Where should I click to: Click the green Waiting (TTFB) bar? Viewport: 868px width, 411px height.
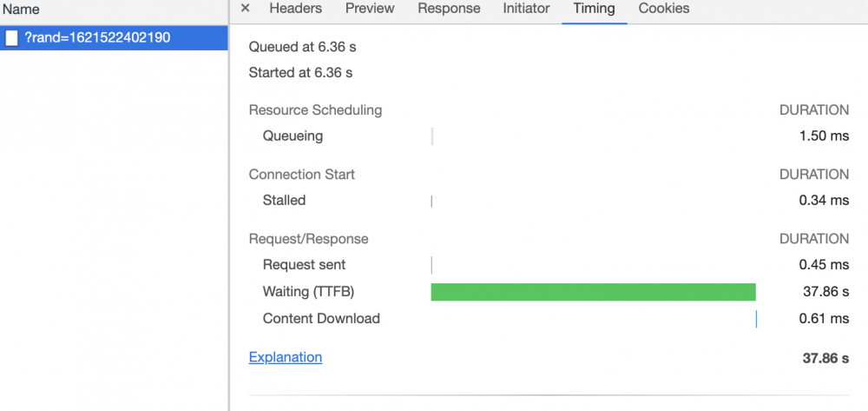pyautogui.click(x=593, y=292)
